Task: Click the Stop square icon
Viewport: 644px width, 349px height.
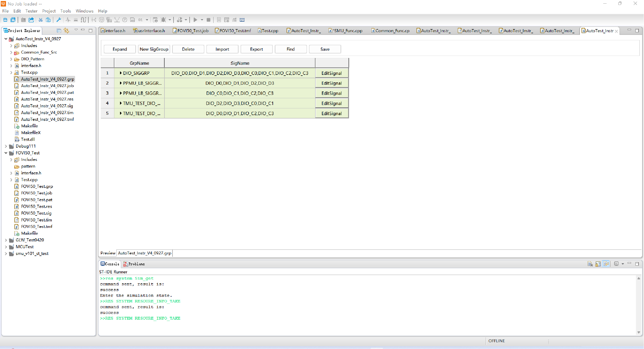Action: [x=208, y=20]
